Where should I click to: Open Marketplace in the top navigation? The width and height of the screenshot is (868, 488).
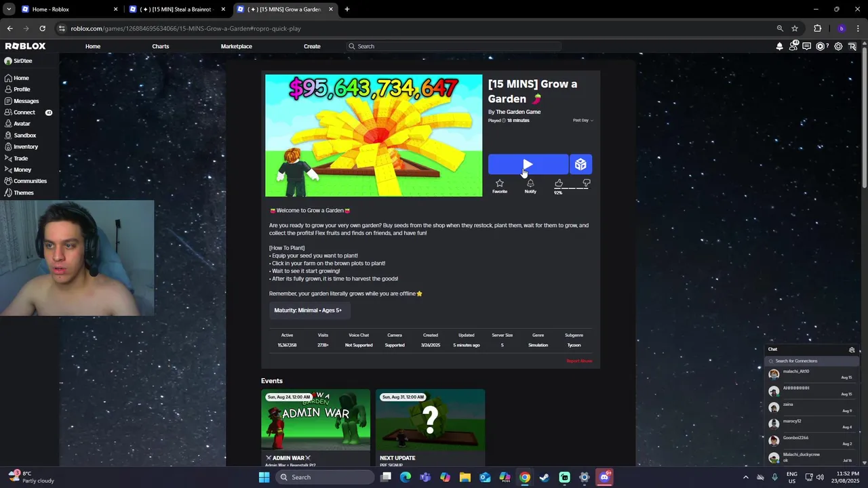[x=236, y=46]
